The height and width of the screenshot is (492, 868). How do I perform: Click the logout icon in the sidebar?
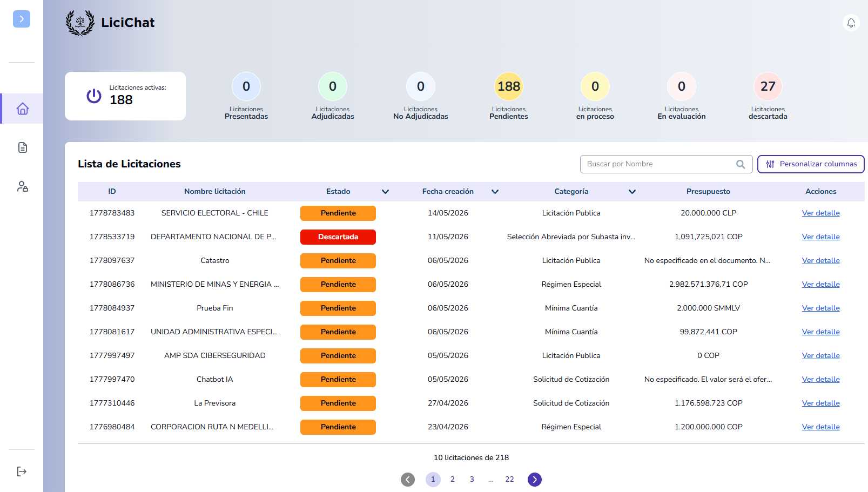point(22,471)
